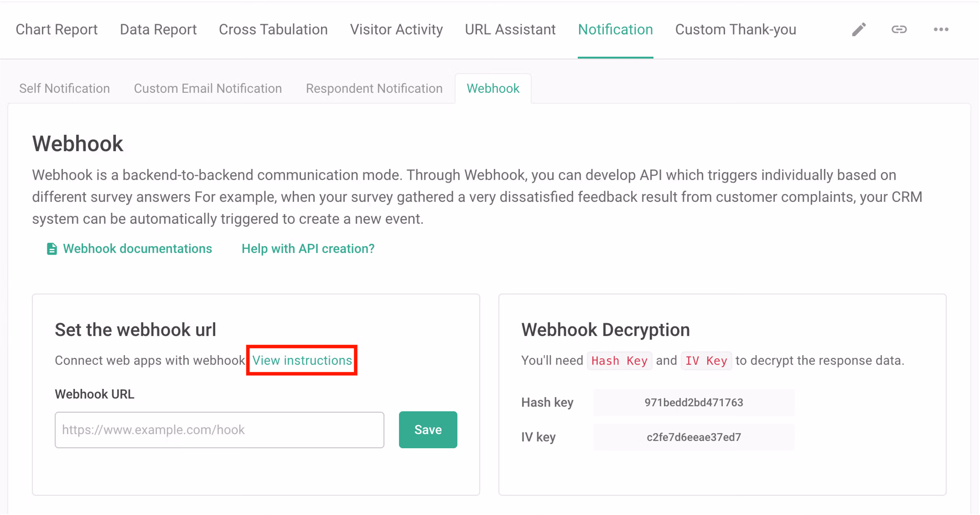Click the main Webhook page heading
This screenshot has width=980, height=515.
[x=77, y=144]
